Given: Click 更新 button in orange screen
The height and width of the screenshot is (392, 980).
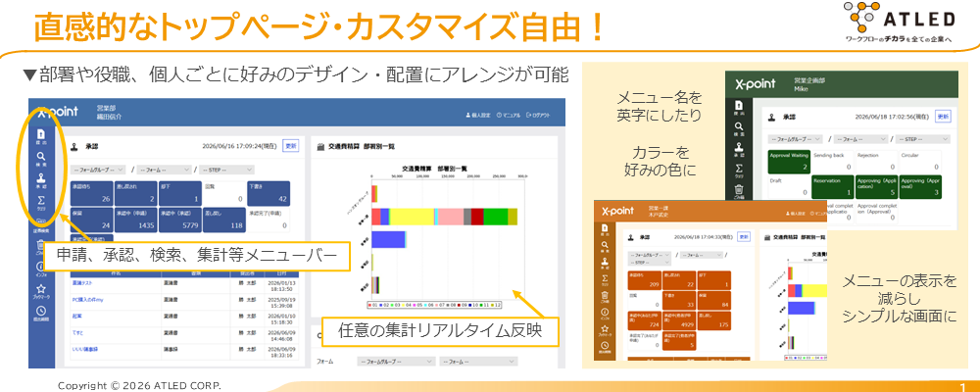Looking at the screenshot, I should coord(743,237).
